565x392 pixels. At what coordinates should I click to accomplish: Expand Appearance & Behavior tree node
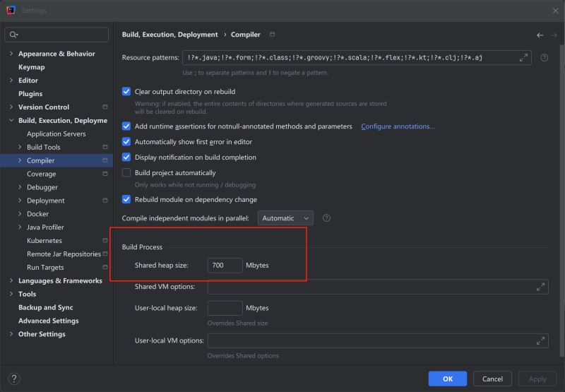click(11, 54)
